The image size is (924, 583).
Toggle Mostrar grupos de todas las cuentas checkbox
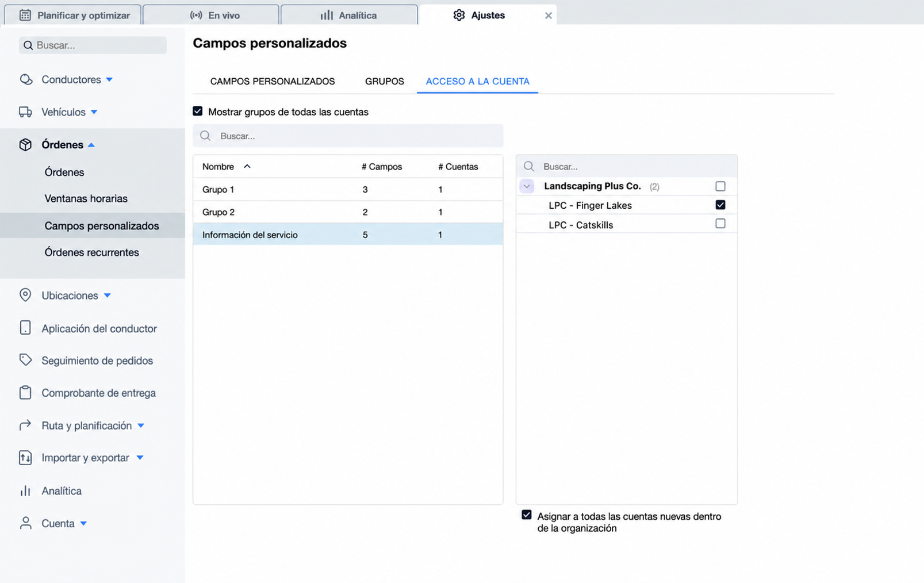(198, 111)
